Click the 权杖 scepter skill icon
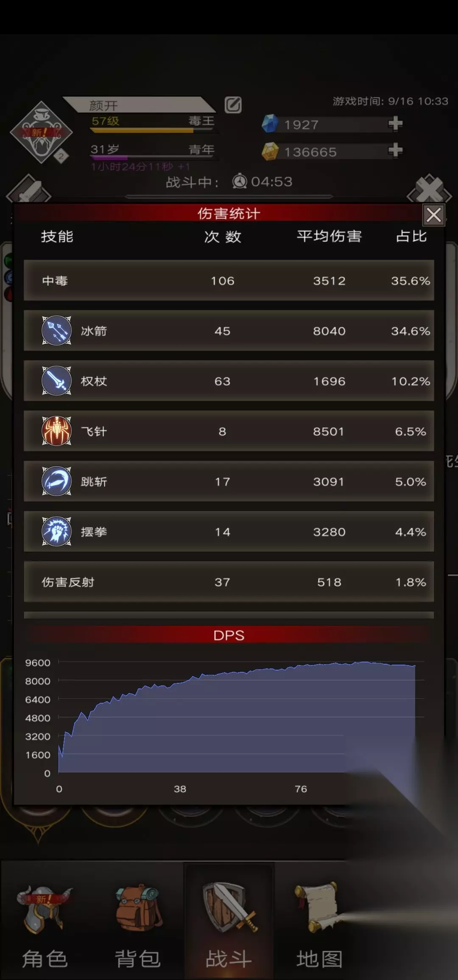 tap(56, 381)
